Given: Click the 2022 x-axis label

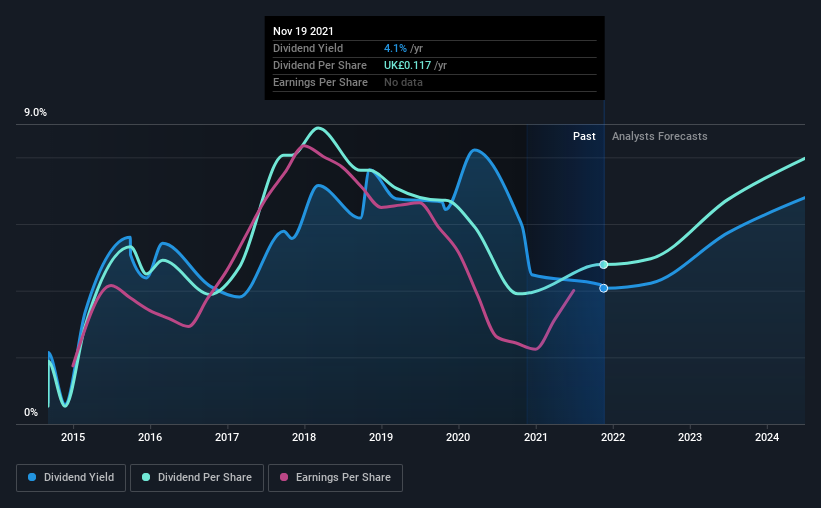Looking at the screenshot, I should coord(613,437).
